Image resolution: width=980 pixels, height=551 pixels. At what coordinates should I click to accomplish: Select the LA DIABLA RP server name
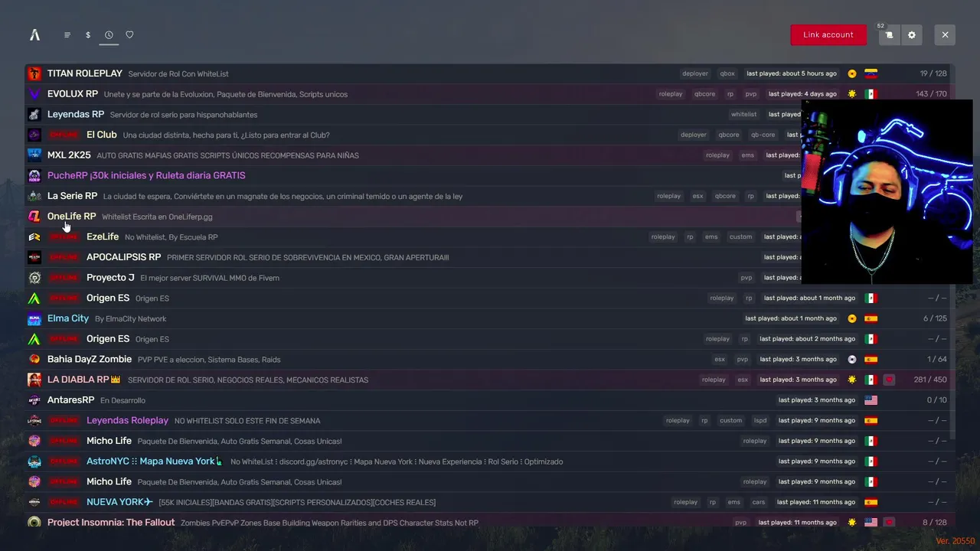(84, 380)
